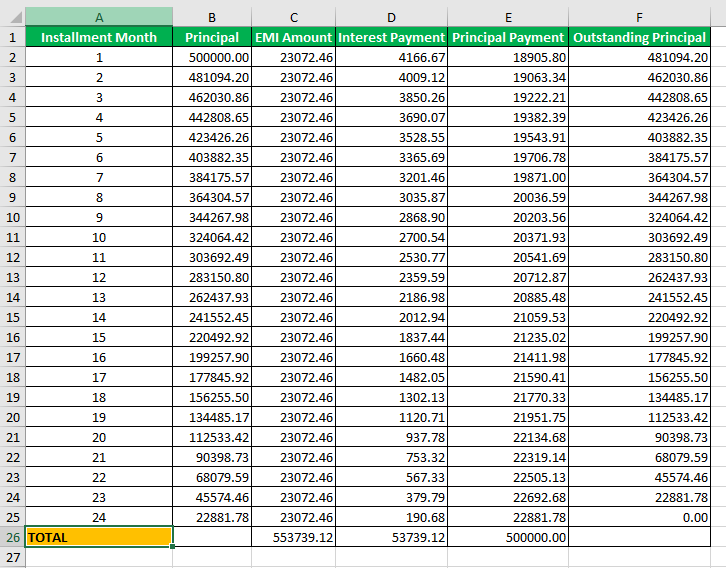
Task: Click the interest payment 3850.26
Action: (x=392, y=97)
